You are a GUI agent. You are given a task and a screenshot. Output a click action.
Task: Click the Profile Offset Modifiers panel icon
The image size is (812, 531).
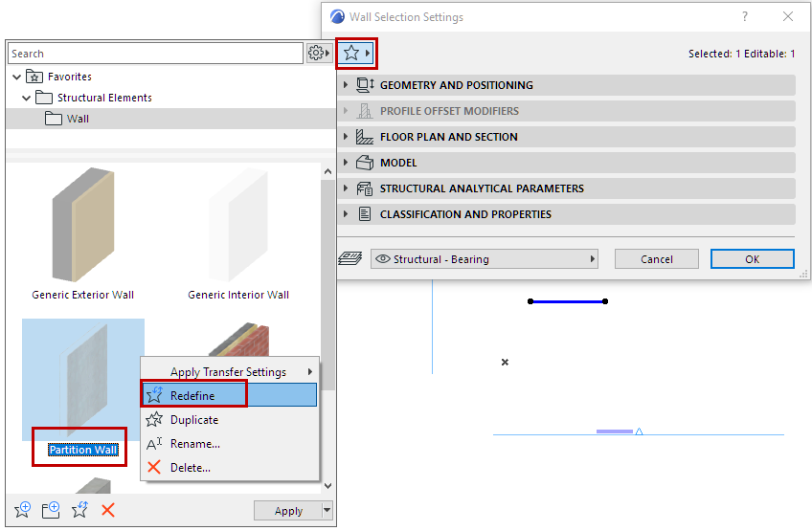[x=365, y=111]
